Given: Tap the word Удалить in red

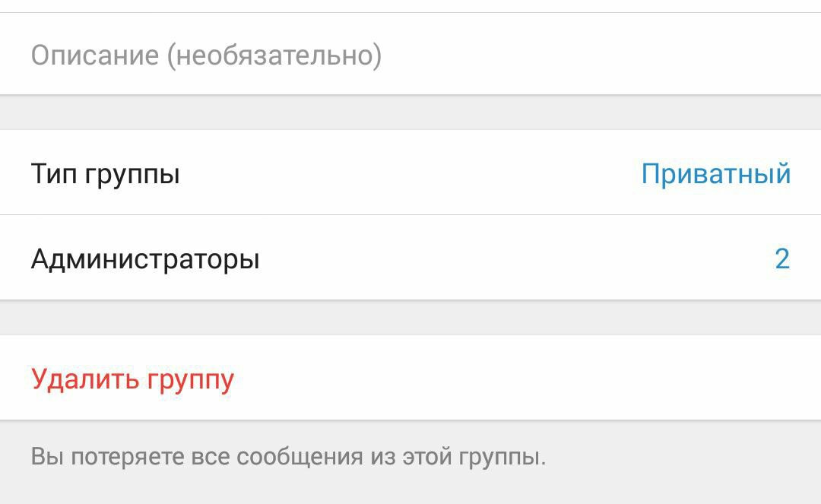Looking at the screenshot, I should [78, 379].
